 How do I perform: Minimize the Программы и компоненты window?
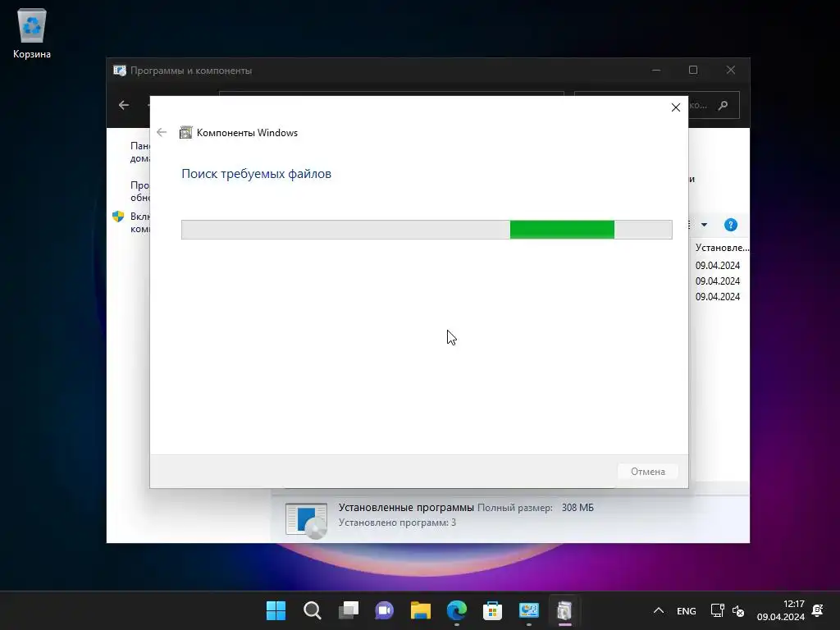click(x=655, y=71)
